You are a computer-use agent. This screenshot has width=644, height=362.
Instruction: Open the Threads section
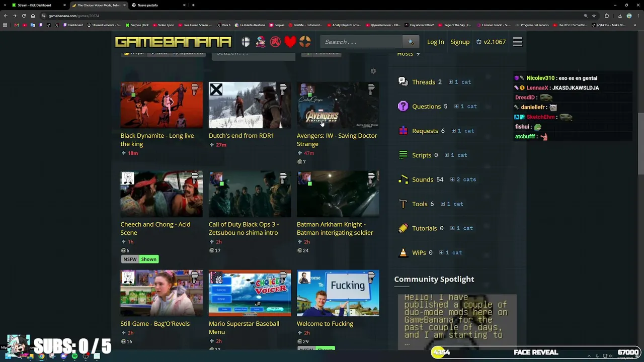coord(424,82)
